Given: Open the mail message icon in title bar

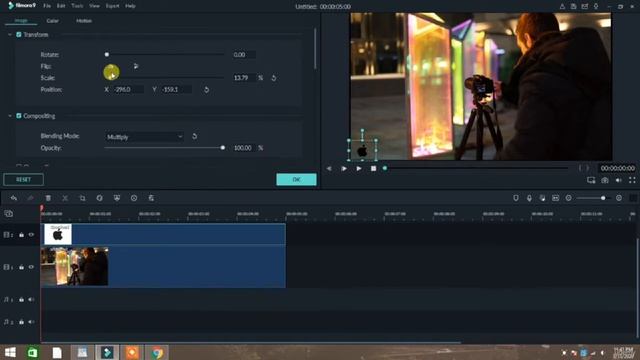Looking at the screenshot, I should point(585,7).
